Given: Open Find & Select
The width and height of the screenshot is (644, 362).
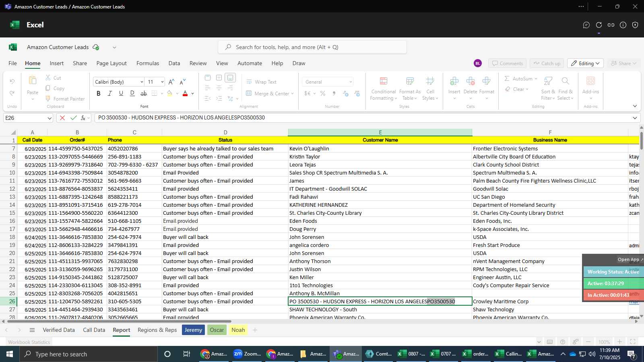Looking at the screenshot, I should [565, 88].
